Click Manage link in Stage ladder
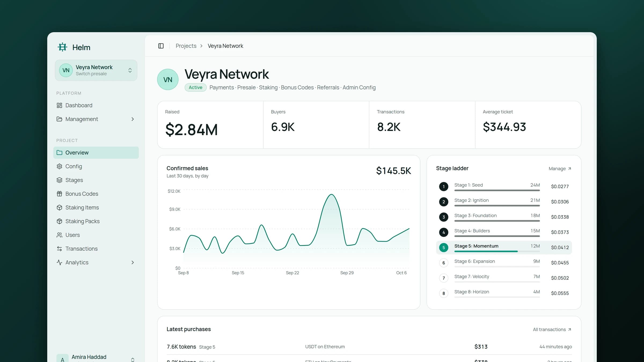This screenshot has width=644, height=362. pyautogui.click(x=560, y=169)
